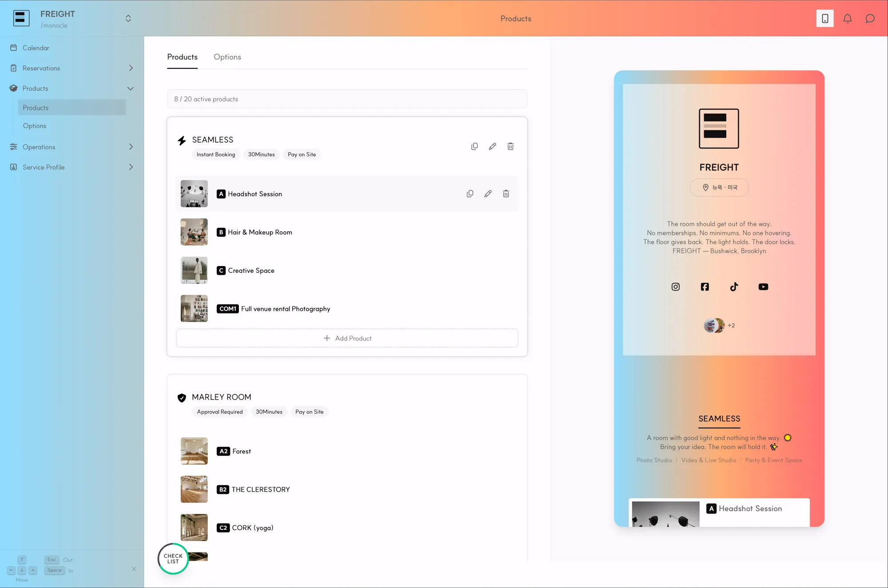Open the mobile preview icon in header
888x588 pixels.
click(x=825, y=18)
